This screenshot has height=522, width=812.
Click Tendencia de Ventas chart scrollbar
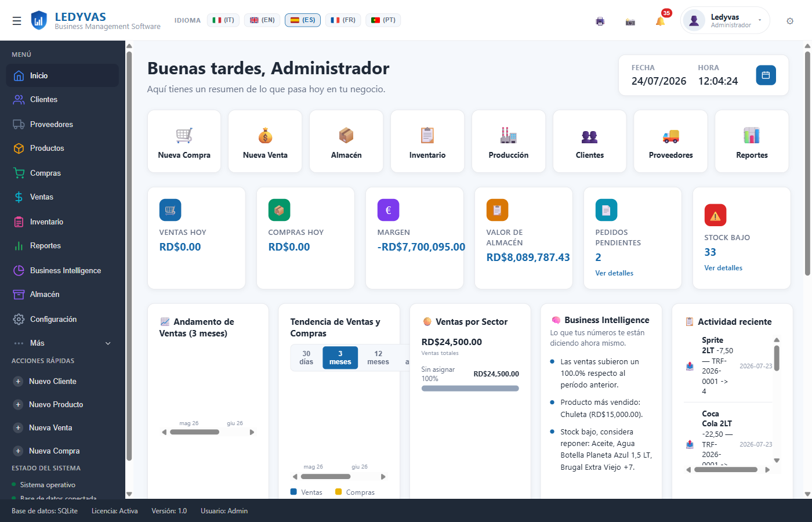click(x=326, y=477)
